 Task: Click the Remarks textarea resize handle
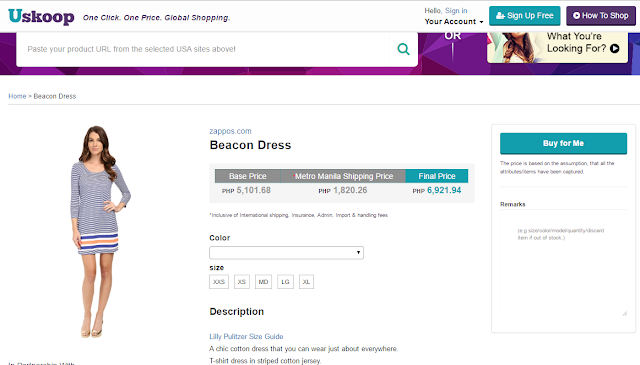coord(624,314)
